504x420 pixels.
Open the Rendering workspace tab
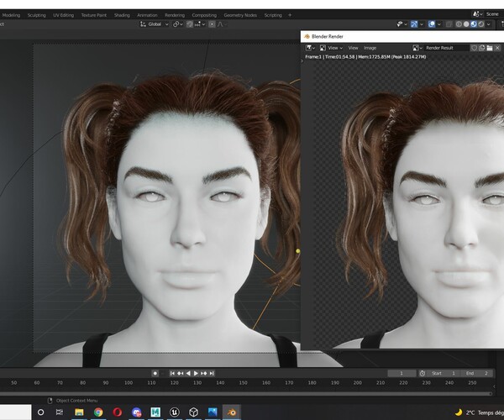175,15
